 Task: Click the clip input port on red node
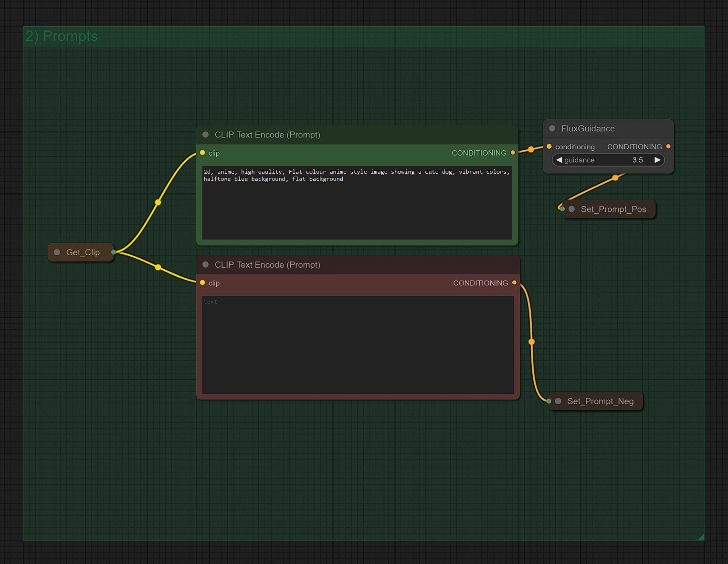coord(202,282)
